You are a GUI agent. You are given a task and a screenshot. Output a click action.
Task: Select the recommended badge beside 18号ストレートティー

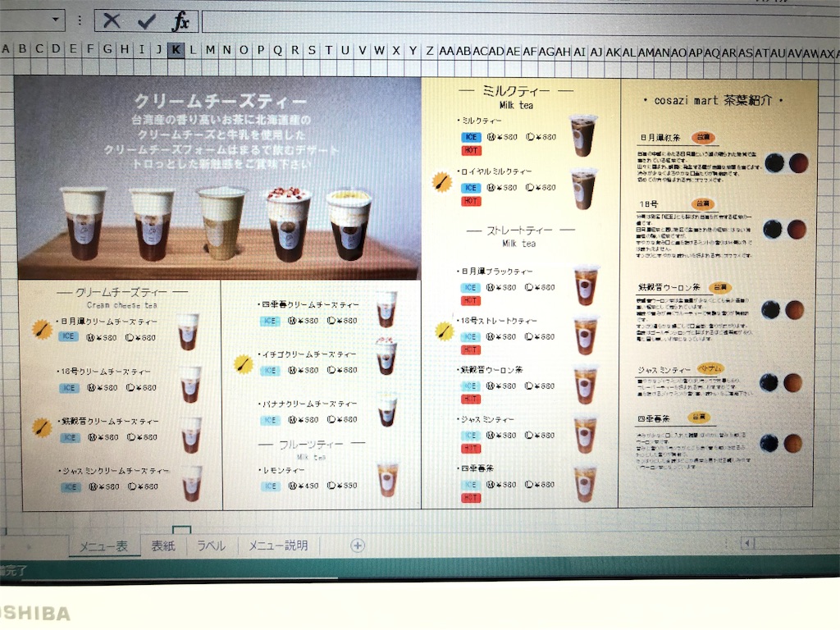pyautogui.click(x=444, y=331)
